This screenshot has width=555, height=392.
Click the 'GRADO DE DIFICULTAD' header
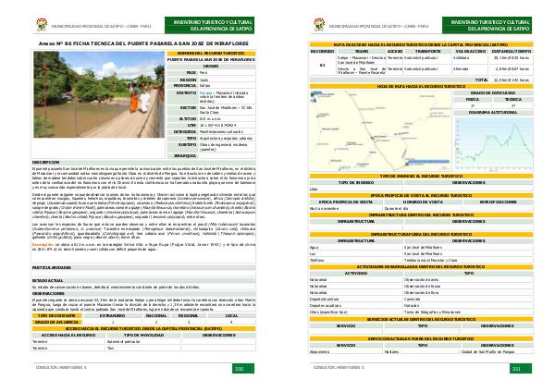493,93
